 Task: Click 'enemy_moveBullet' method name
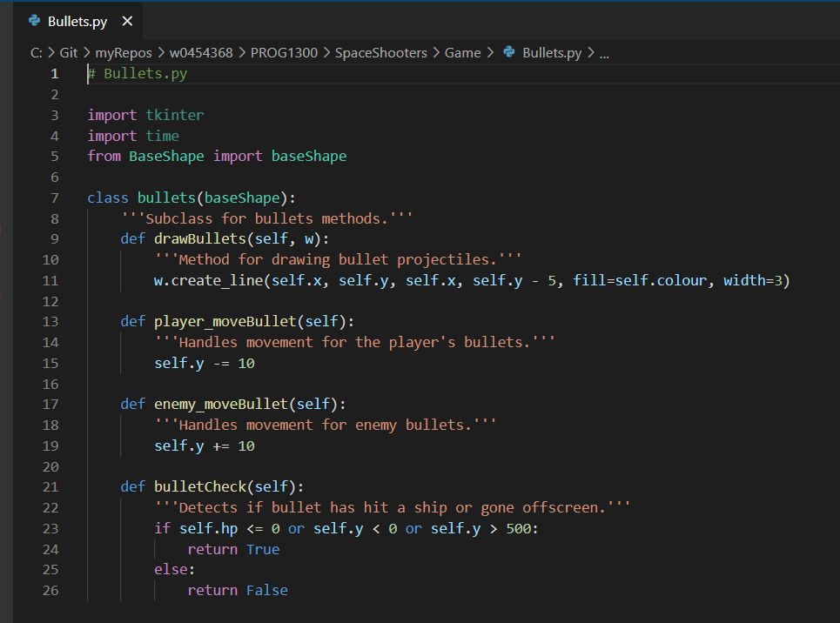tap(221, 405)
